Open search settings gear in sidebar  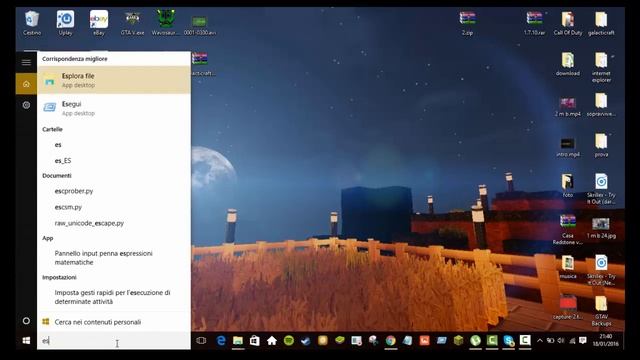coord(26,105)
